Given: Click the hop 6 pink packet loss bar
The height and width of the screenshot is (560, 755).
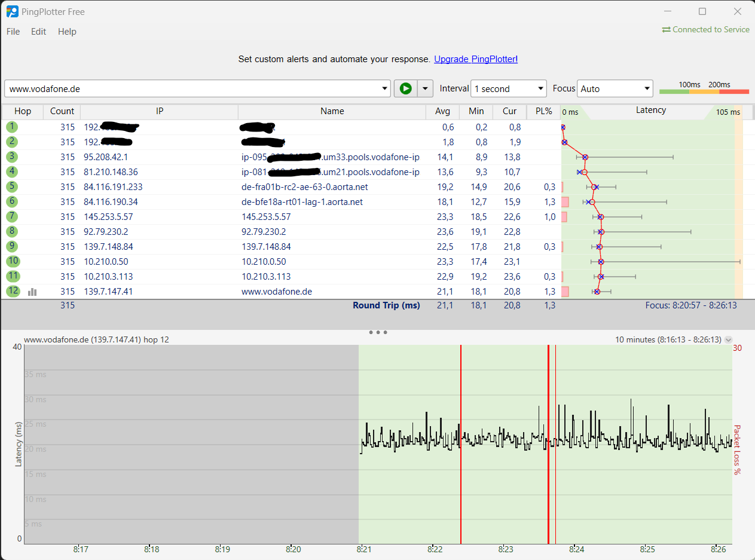Looking at the screenshot, I should coord(565,202).
